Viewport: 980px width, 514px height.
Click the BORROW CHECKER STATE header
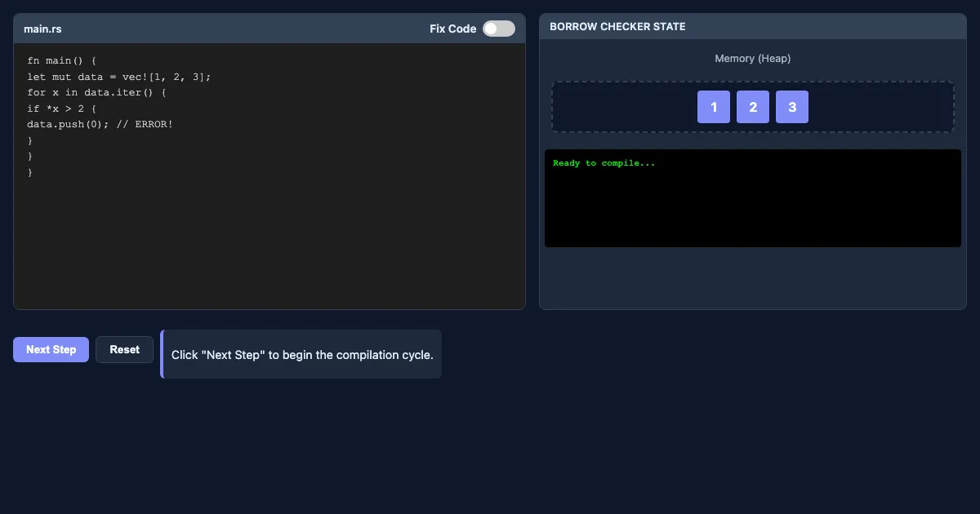[x=617, y=26]
